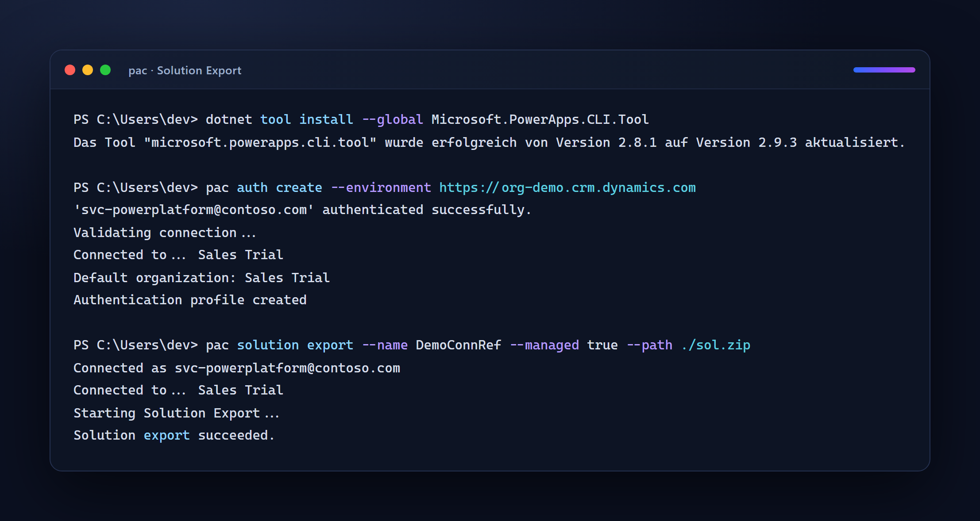Click 'Authentication profile created' line
This screenshot has width=980, height=521.
click(190, 300)
